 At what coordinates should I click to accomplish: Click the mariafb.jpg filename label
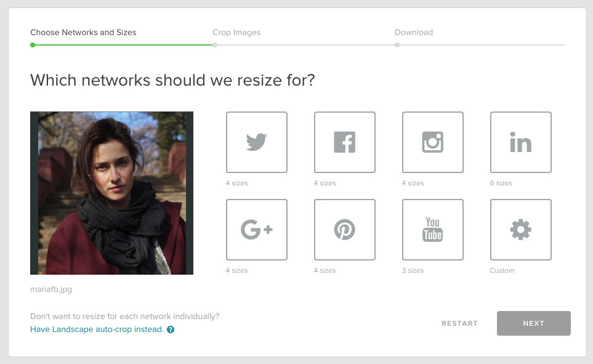pyautogui.click(x=51, y=289)
